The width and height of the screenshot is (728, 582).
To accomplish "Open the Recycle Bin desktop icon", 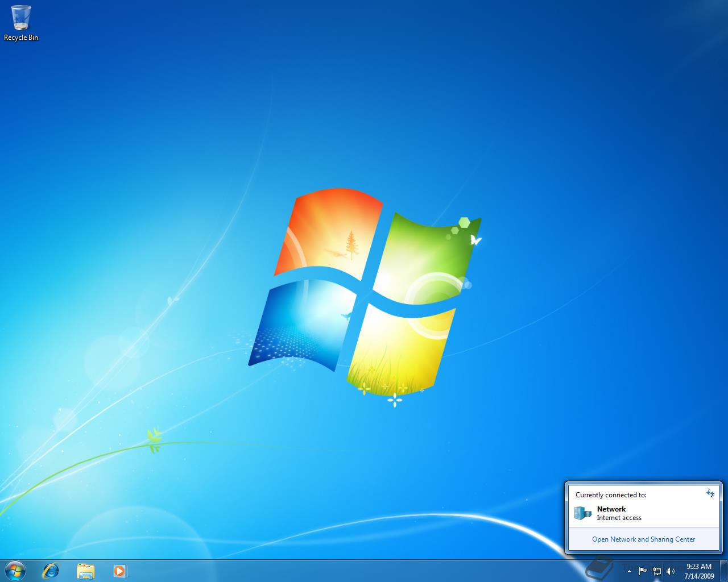I will coord(21,23).
